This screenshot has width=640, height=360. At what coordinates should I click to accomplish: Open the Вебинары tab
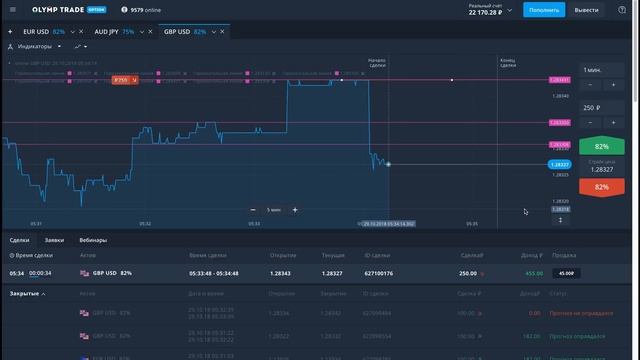(93, 240)
